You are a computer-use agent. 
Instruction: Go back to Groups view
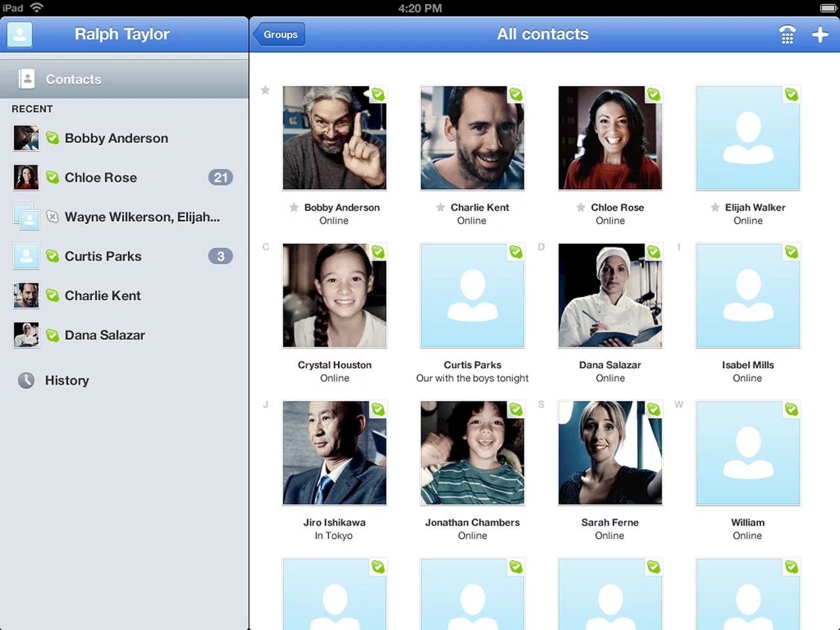coord(280,34)
